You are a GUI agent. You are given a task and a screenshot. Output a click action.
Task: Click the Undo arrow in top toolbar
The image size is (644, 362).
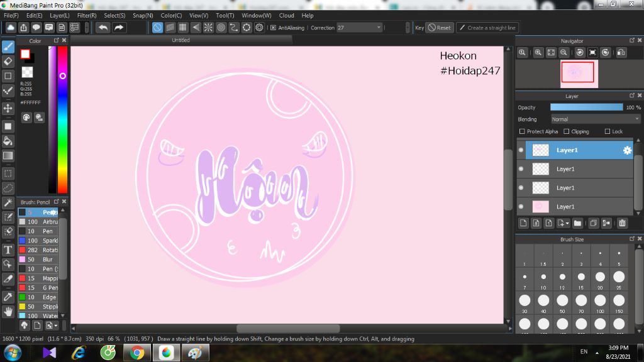[103, 28]
